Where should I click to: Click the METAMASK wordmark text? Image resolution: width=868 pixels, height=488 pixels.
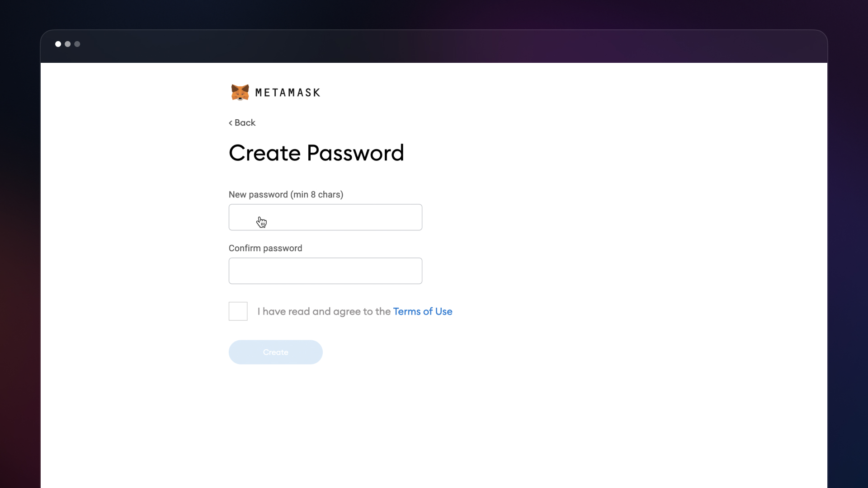(288, 93)
